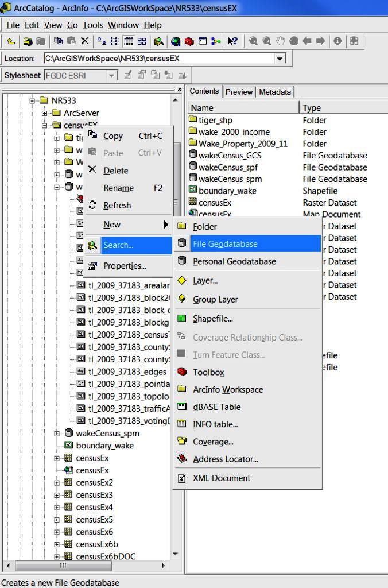The height and width of the screenshot is (588, 388).
Task: Launch ArcMap from the toolbar globe icon
Action: 176,41
